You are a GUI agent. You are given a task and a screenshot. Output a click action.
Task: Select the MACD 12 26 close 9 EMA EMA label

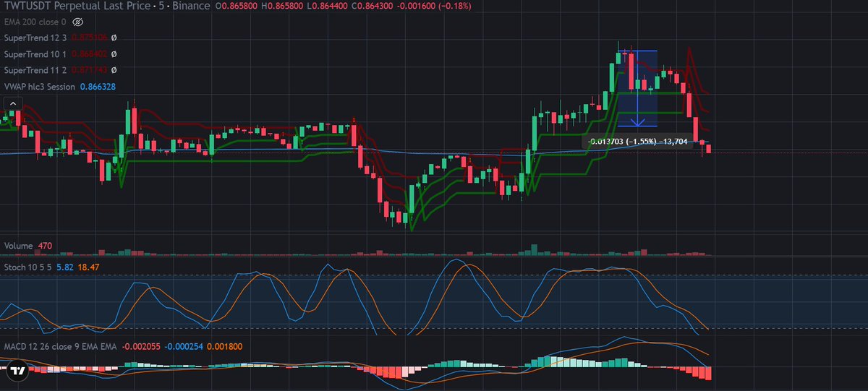60,346
